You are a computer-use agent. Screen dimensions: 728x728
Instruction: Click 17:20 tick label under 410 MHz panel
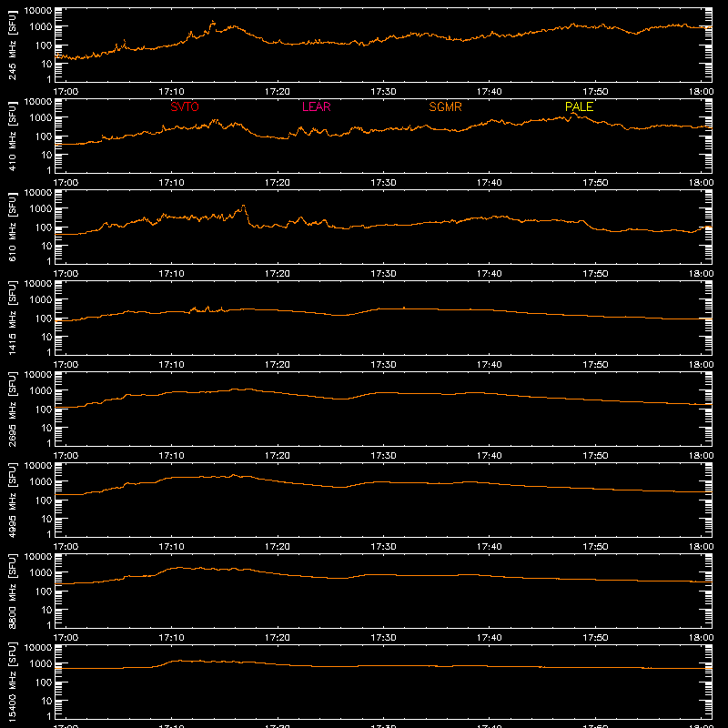click(278, 183)
